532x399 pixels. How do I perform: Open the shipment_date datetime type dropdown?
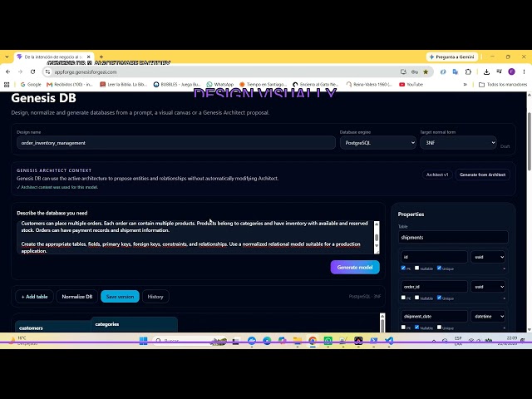(488, 316)
